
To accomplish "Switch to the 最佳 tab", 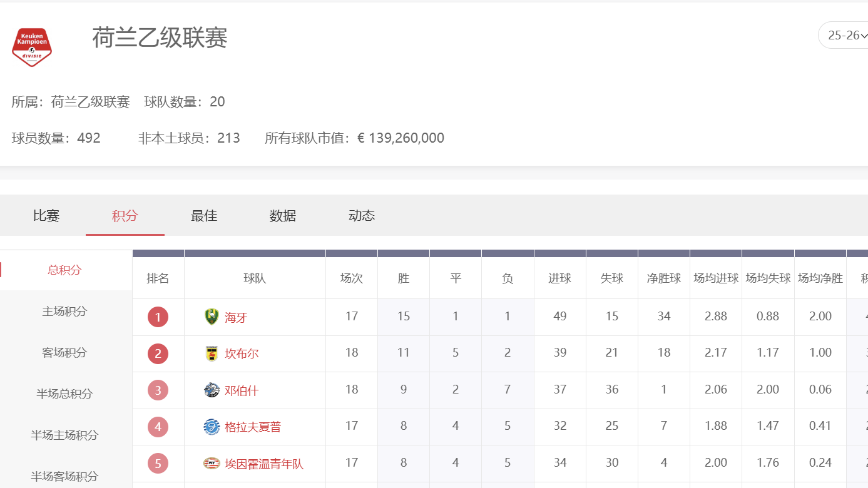I will (203, 215).
